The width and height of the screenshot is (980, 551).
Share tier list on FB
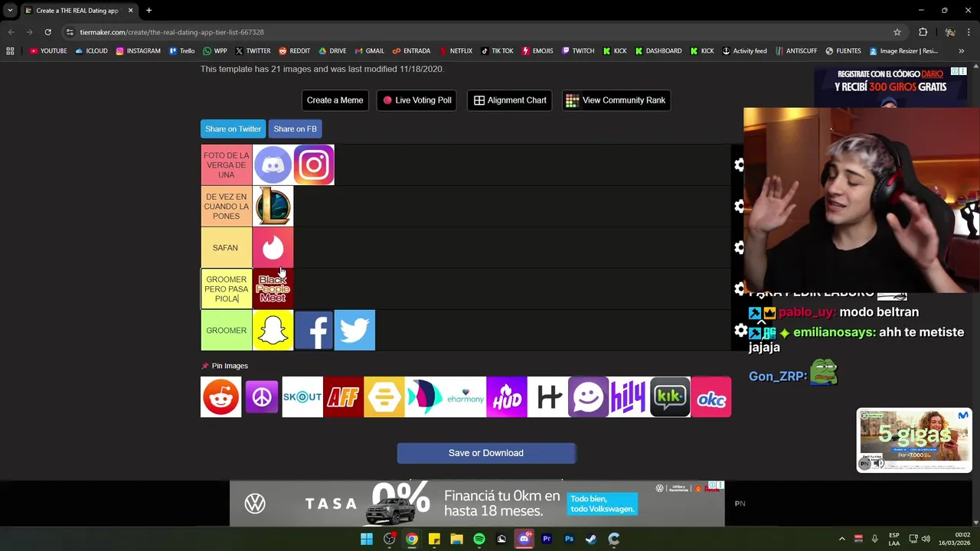pos(295,129)
